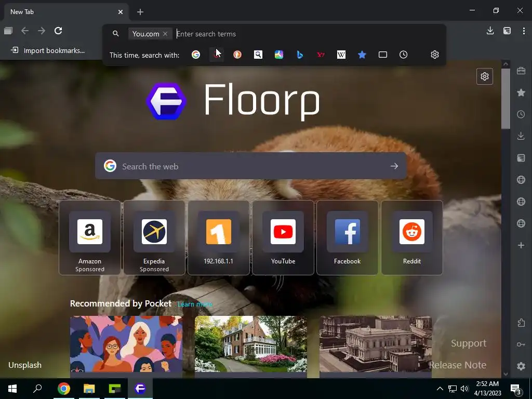This screenshot has height=399, width=532.
Task: Click Learn more next to Recommended by Pocket
Action: 195,304
